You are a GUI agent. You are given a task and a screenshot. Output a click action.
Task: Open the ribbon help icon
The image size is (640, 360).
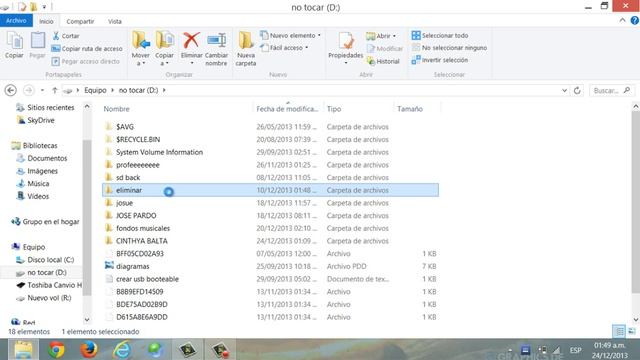pyautogui.click(x=635, y=20)
